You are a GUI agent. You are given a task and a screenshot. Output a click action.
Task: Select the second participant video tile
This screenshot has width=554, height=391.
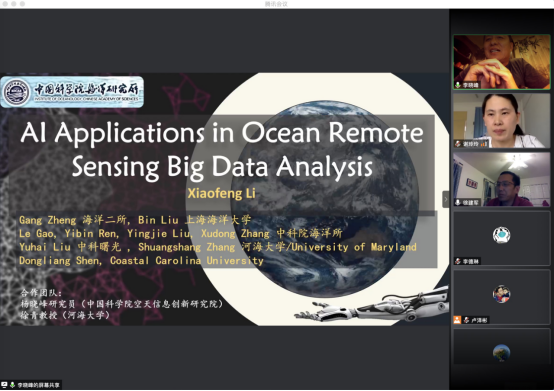pyautogui.click(x=501, y=120)
